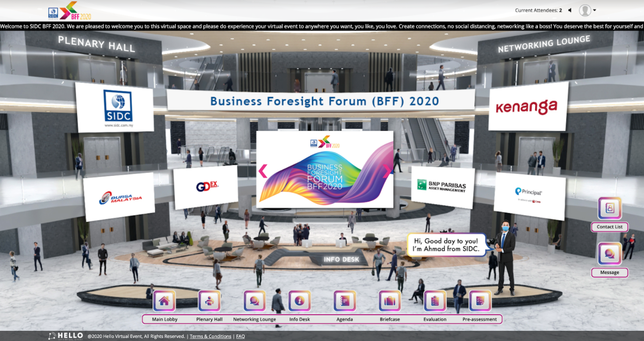Viewport: 644px width, 341px height.
Task: Open the Briefcase icon
Action: click(x=390, y=301)
